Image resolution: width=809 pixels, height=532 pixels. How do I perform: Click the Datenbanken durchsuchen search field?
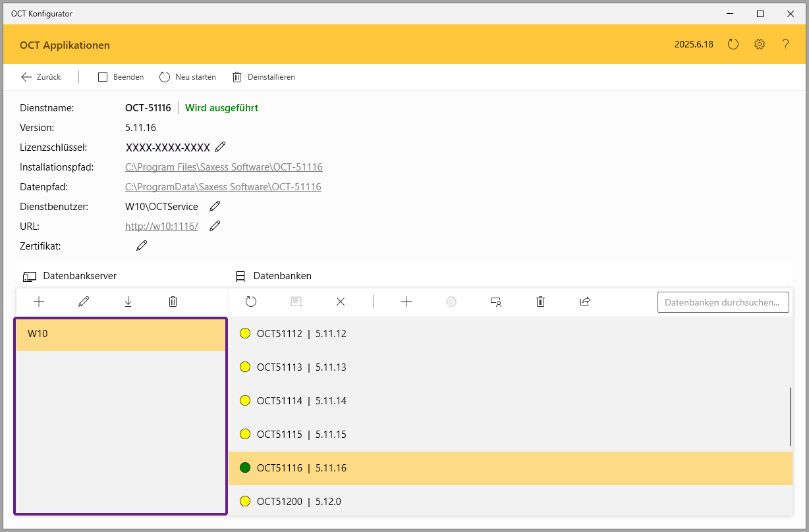[x=723, y=302]
